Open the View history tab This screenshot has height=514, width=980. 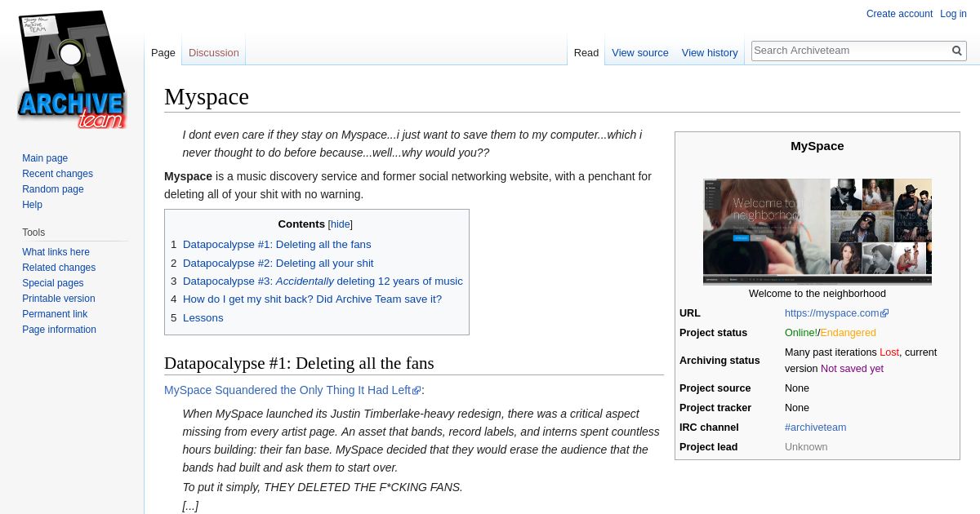click(x=710, y=52)
